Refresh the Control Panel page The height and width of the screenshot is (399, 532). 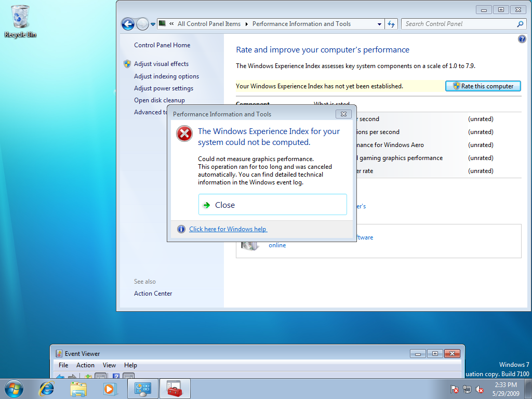391,24
